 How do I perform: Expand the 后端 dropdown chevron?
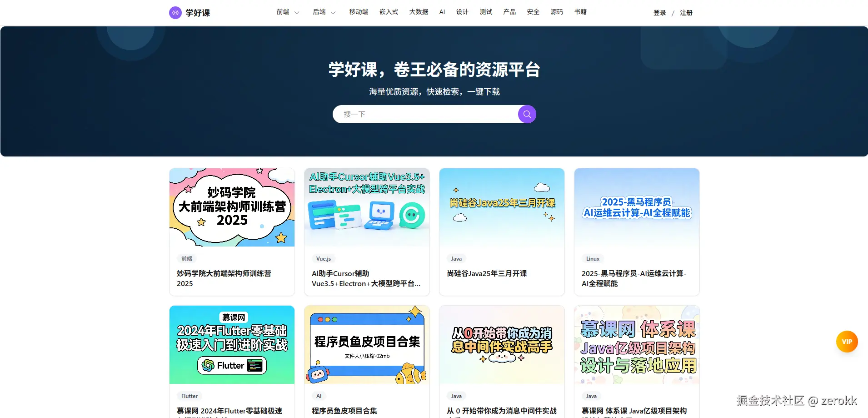click(x=333, y=13)
